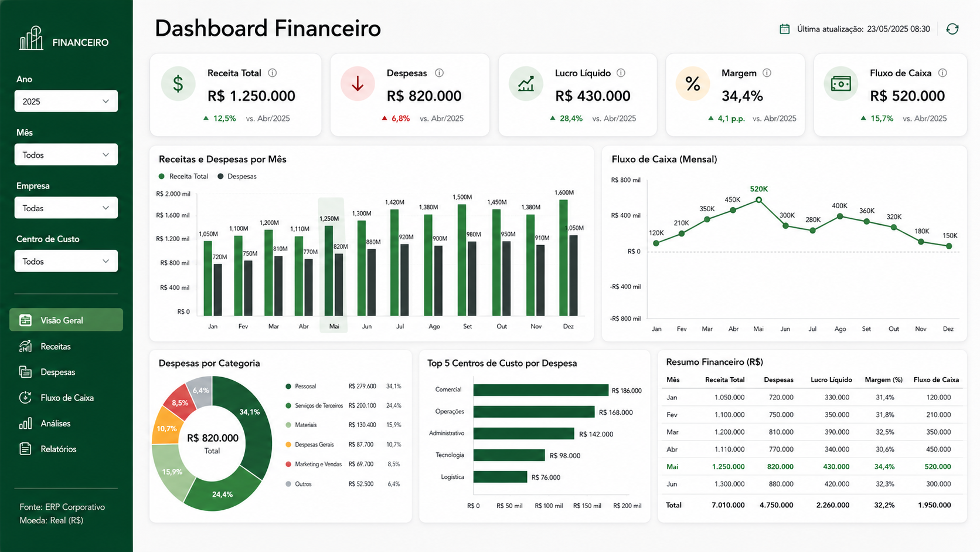Image resolution: width=980 pixels, height=552 pixels.
Task: Click the Comercial bar in Top 5 chart
Action: tap(541, 390)
